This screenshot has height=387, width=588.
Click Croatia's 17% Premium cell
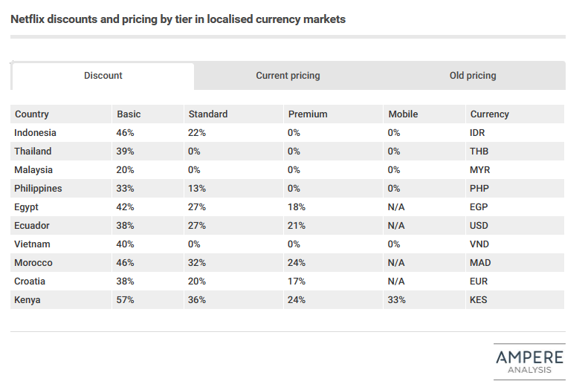tap(333, 282)
